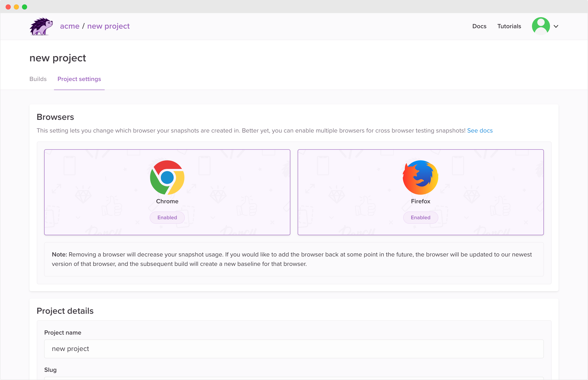The height and width of the screenshot is (380, 588).
Task: Click the Percy hedgehog logo
Action: pyautogui.click(x=41, y=26)
